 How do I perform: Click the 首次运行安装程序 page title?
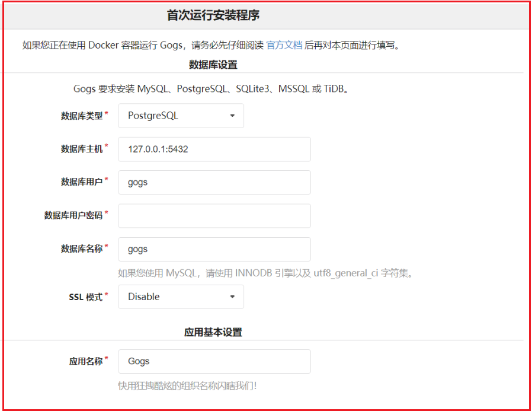213,15
